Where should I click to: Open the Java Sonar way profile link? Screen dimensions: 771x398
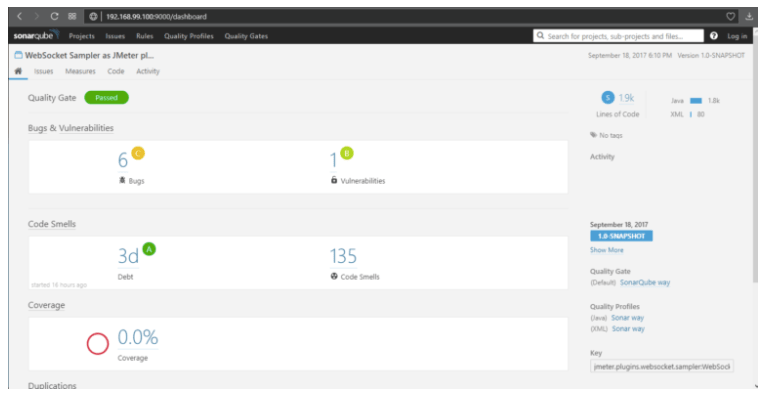pyautogui.click(x=627, y=318)
